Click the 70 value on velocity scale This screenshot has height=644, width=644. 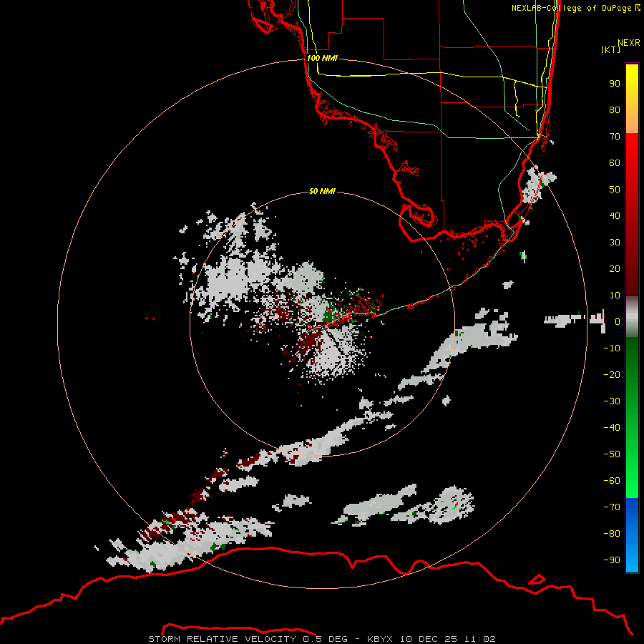(x=615, y=137)
